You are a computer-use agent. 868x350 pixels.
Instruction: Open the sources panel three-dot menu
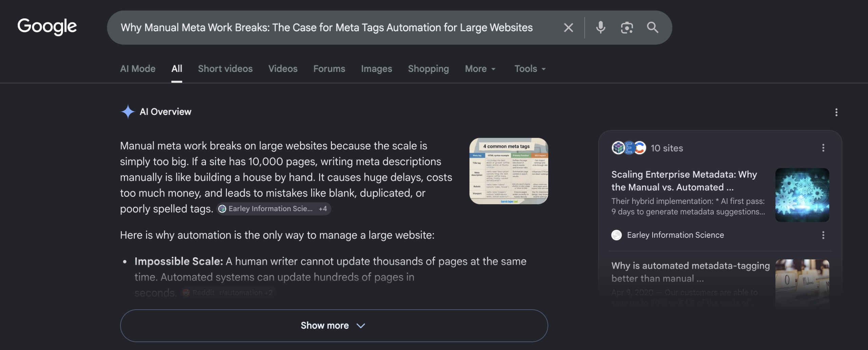(x=823, y=148)
